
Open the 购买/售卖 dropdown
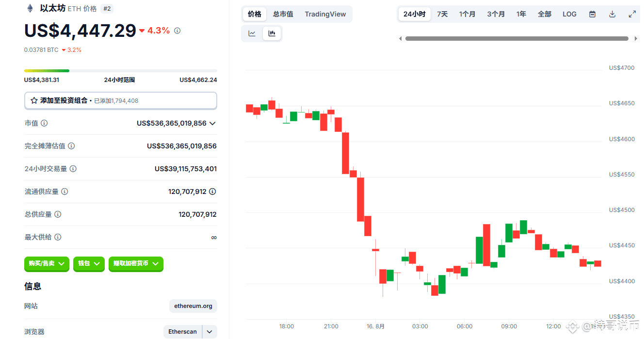click(47, 263)
